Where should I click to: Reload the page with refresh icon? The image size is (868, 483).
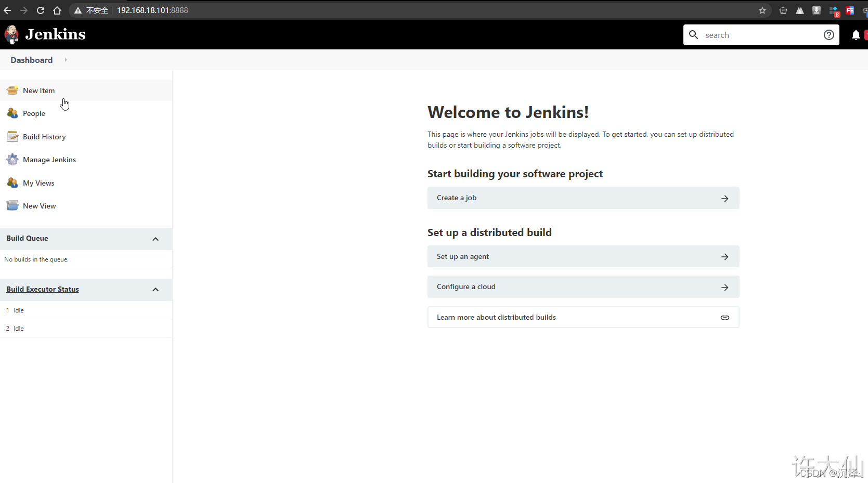click(41, 10)
